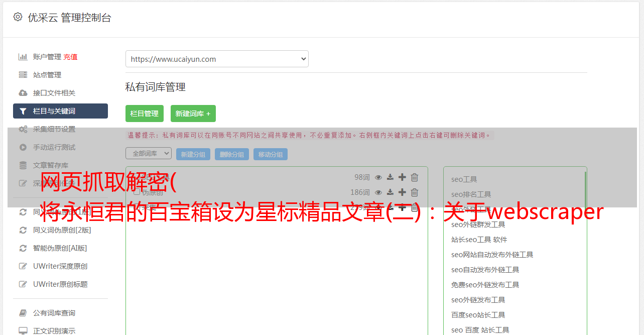Select keyword seo外链发布工具
644x335 pixels.
(x=478, y=300)
